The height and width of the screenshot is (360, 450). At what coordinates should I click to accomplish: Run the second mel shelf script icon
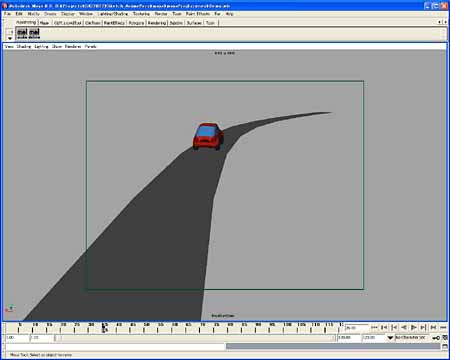(x=34, y=33)
